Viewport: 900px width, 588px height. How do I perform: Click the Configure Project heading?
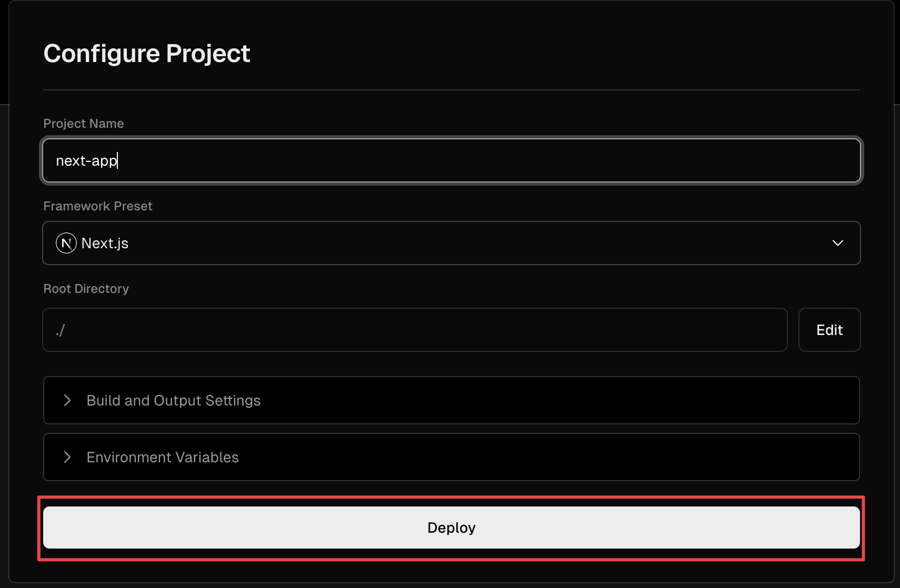[147, 54]
